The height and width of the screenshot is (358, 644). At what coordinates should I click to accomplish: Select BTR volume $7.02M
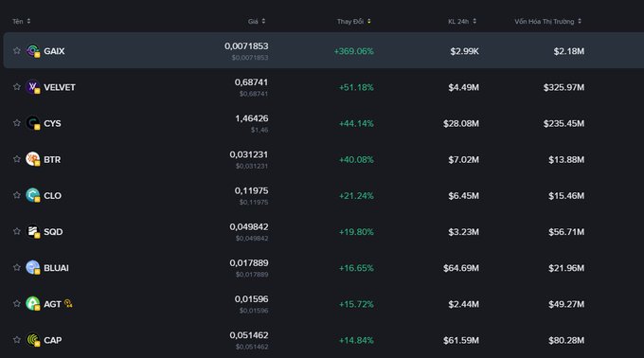(464, 160)
